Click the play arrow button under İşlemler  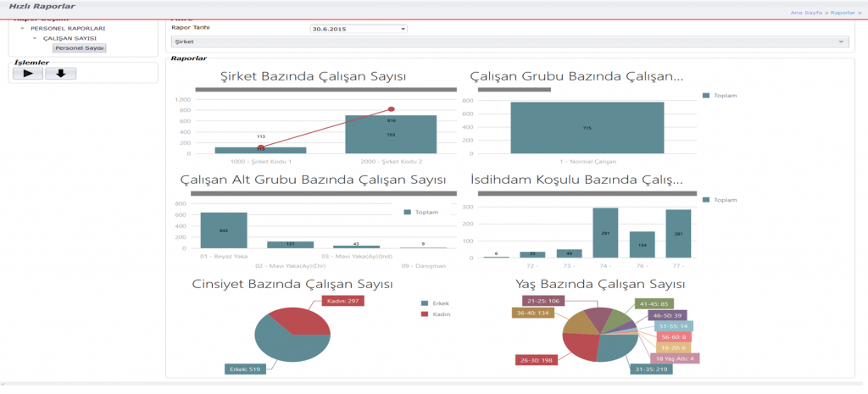coord(27,73)
